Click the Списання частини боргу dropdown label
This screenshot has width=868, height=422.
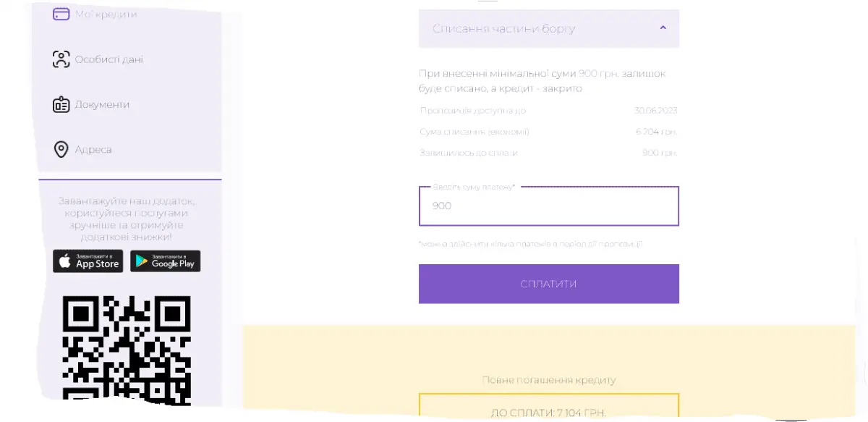(x=504, y=29)
